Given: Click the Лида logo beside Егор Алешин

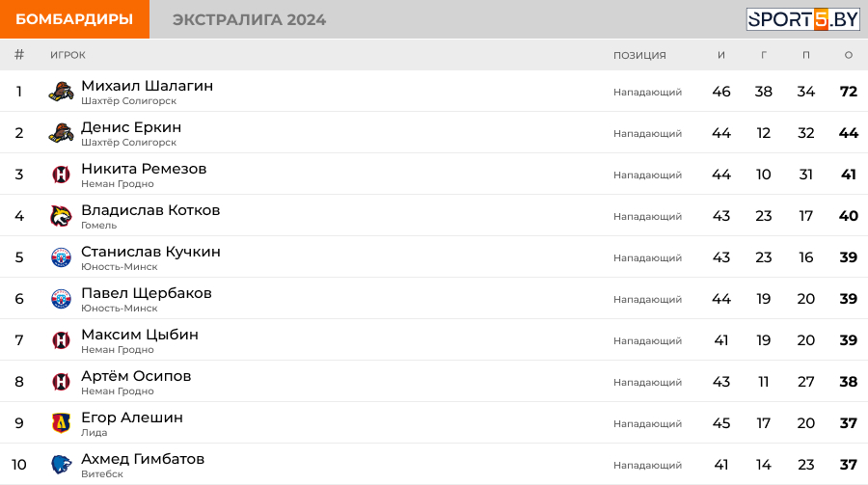Looking at the screenshot, I should [x=61, y=423].
